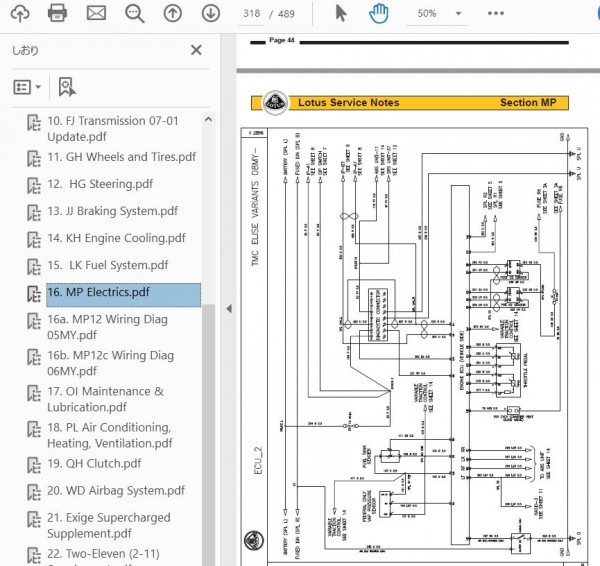Go to next page arrow
This screenshot has height=566, width=600.
[x=210, y=14]
